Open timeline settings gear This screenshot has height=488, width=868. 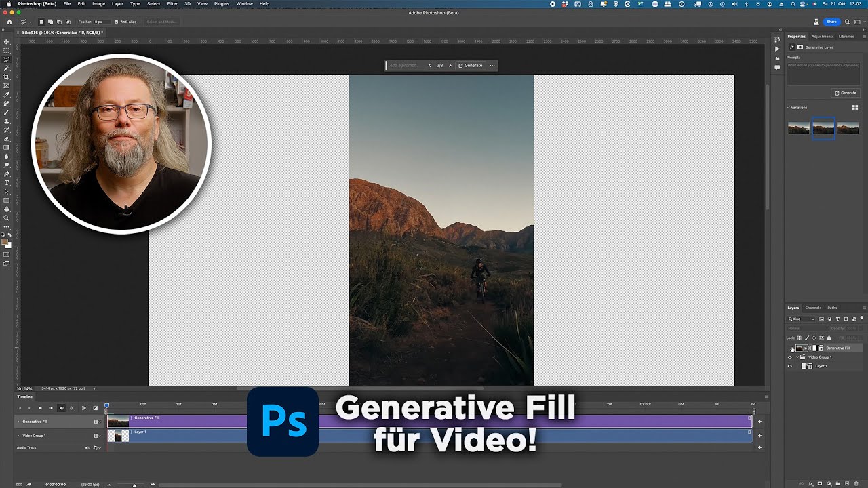coord(71,408)
